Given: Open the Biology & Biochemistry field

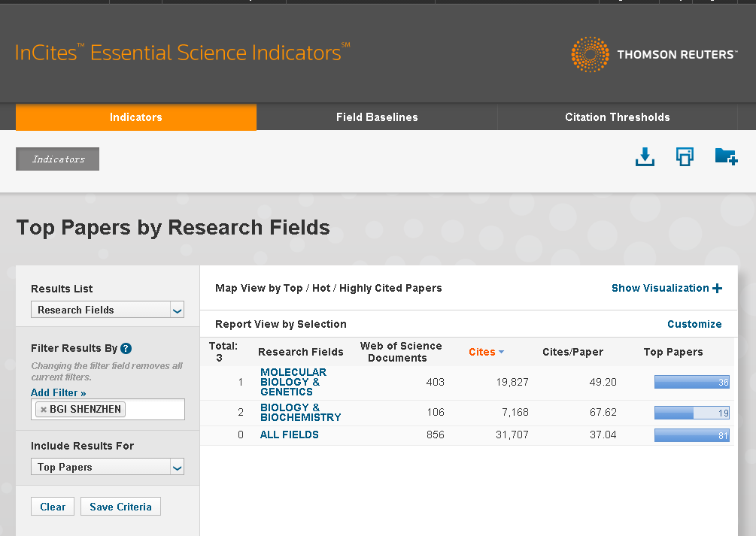Looking at the screenshot, I should [x=300, y=412].
